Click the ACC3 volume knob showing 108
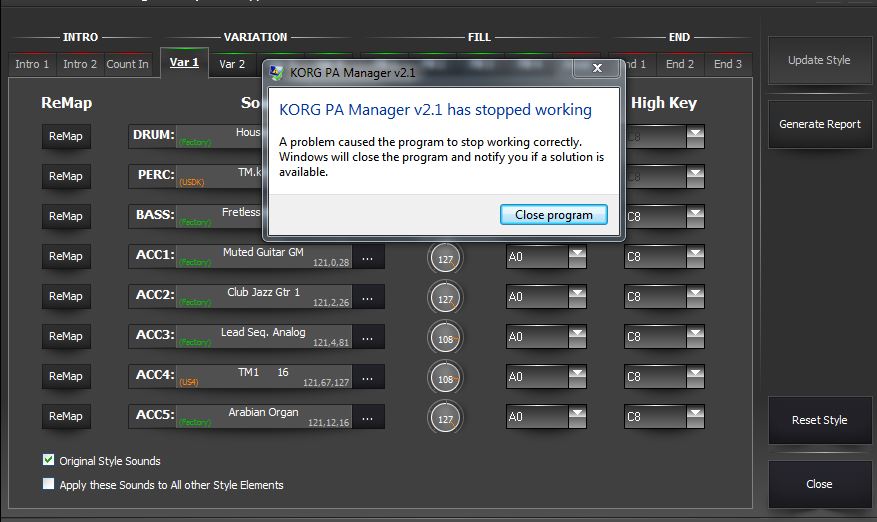This screenshot has width=877, height=522. pyautogui.click(x=445, y=338)
